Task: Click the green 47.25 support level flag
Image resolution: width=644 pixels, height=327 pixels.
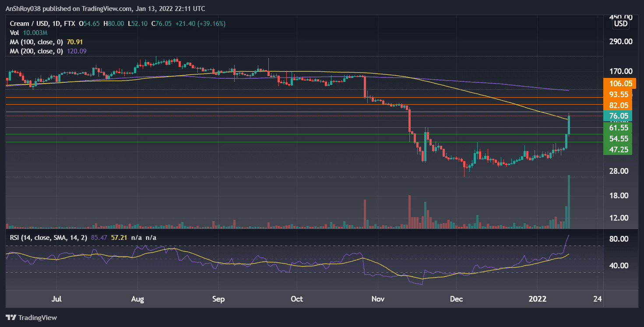Action: [618, 149]
